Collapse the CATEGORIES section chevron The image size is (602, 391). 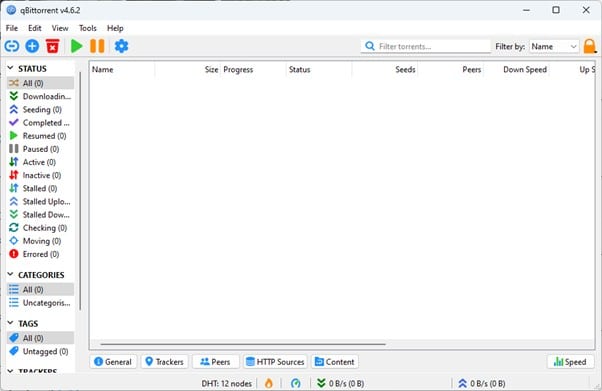click(x=11, y=274)
